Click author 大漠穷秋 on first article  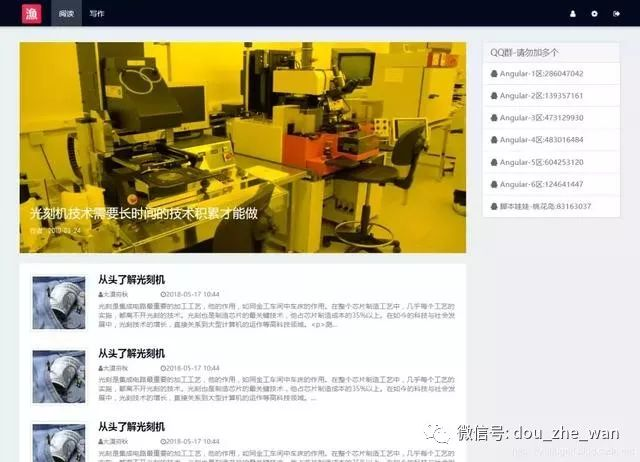pos(113,294)
